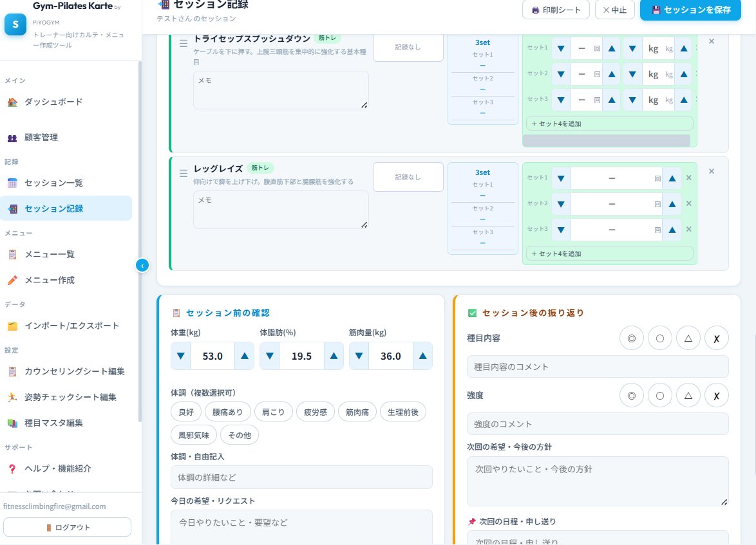This screenshot has width=756, height=545.
Task: Increase 筋肉量 value
Action: 423,356
